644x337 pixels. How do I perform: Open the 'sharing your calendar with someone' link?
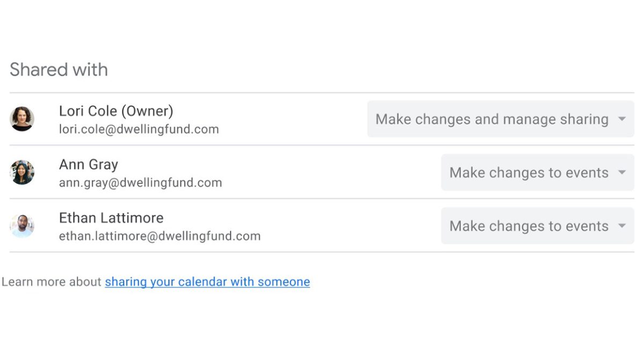pos(207,282)
